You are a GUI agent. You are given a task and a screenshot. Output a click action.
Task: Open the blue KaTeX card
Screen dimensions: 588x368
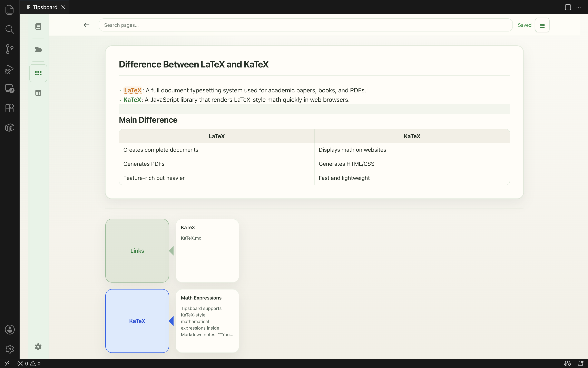tap(137, 321)
